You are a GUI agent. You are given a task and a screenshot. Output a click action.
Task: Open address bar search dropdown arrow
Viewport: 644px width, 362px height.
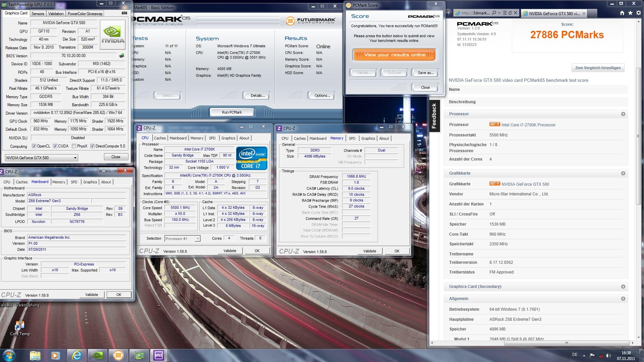point(499,13)
